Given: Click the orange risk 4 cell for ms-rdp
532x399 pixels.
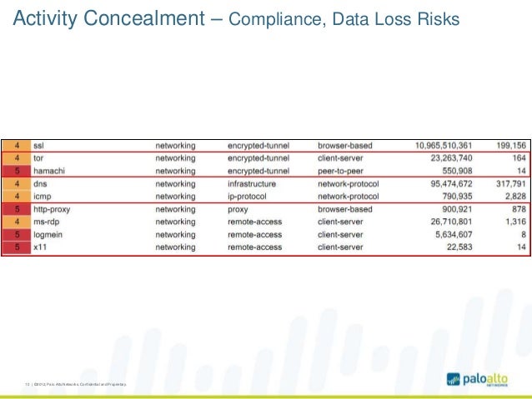Looking at the screenshot, I should pyautogui.click(x=17, y=222).
